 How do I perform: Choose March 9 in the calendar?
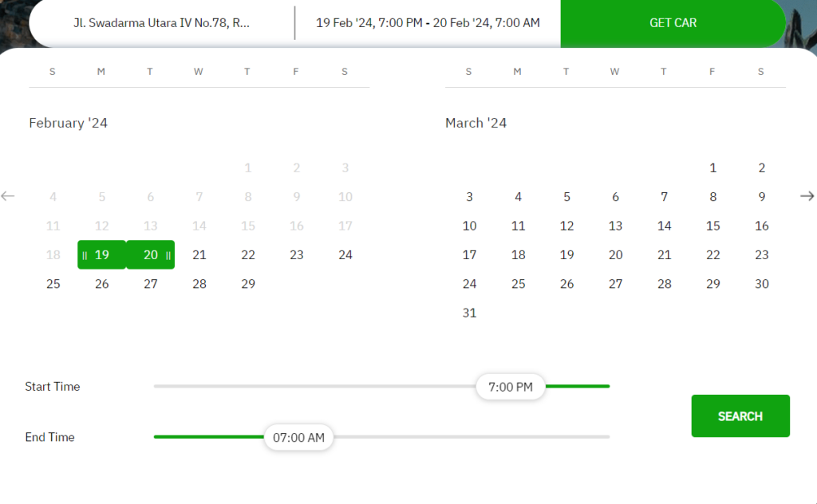tap(762, 197)
